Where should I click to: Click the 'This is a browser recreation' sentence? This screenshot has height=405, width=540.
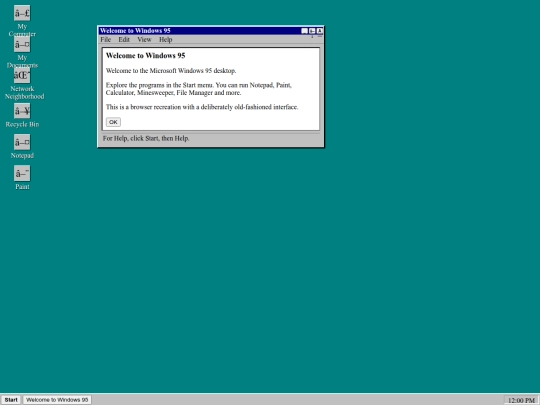(202, 107)
